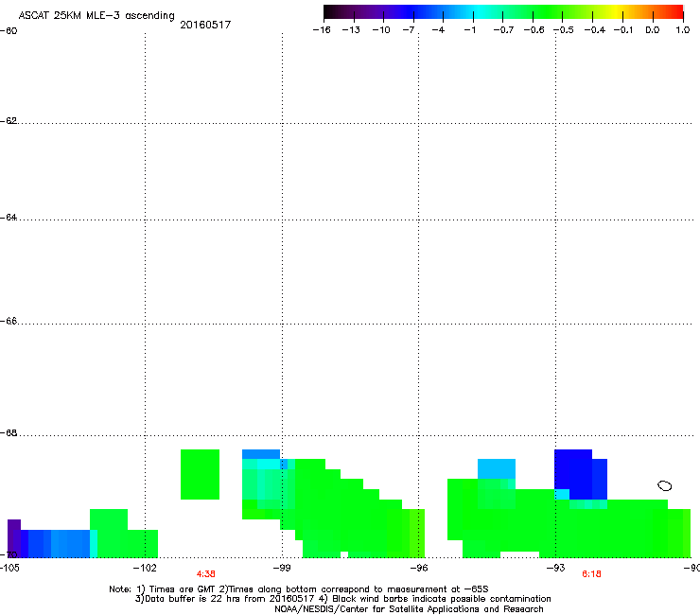The width and height of the screenshot is (700, 615).
Task: Click the isolated green square data block
Action: click(x=200, y=474)
